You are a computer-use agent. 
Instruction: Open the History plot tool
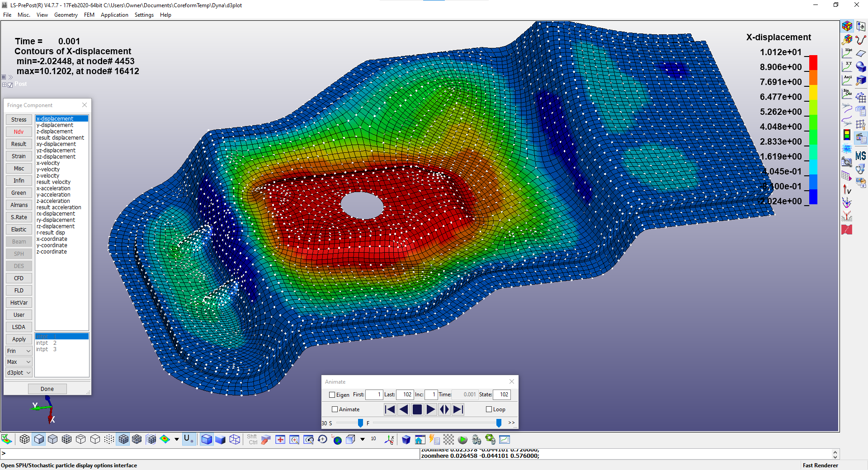(x=847, y=53)
